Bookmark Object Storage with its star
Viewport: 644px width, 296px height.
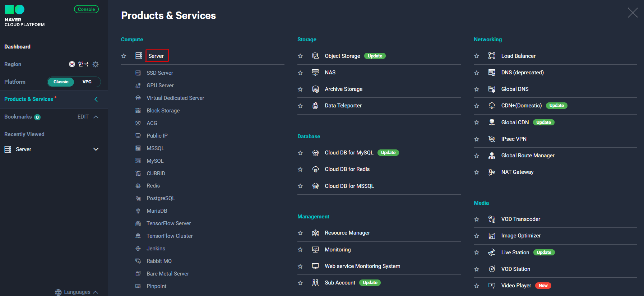coord(300,56)
